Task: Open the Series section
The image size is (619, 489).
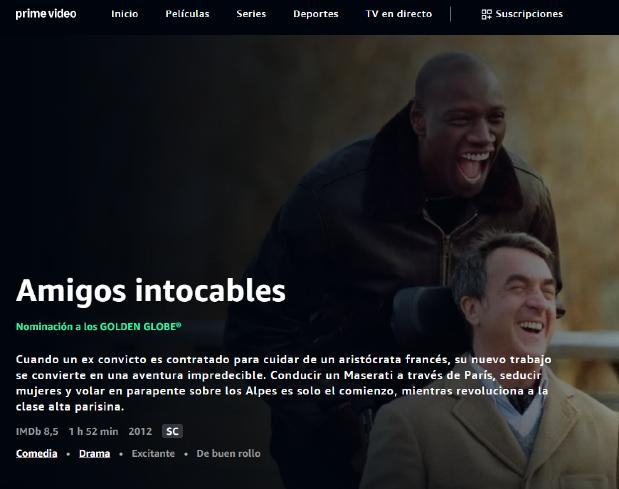Action: point(251,14)
